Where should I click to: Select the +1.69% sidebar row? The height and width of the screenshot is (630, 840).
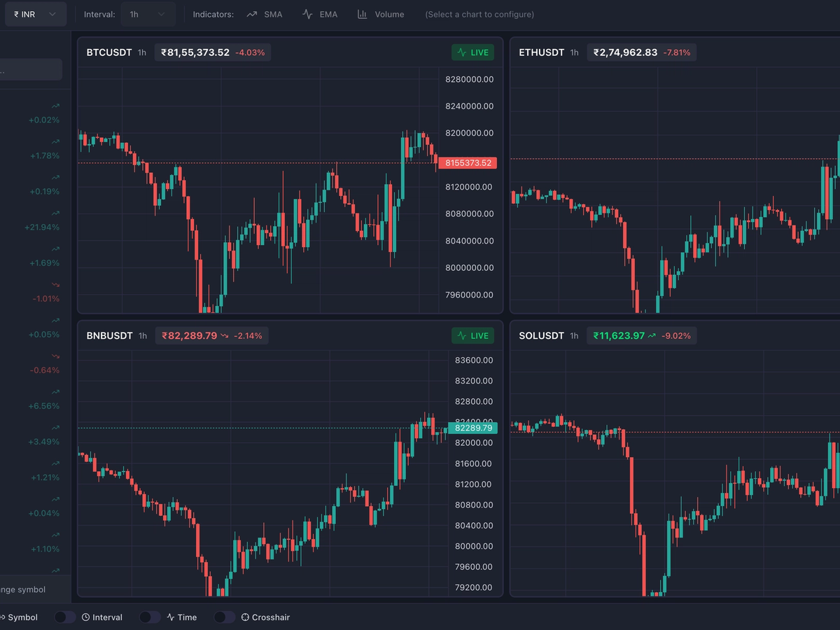point(35,255)
